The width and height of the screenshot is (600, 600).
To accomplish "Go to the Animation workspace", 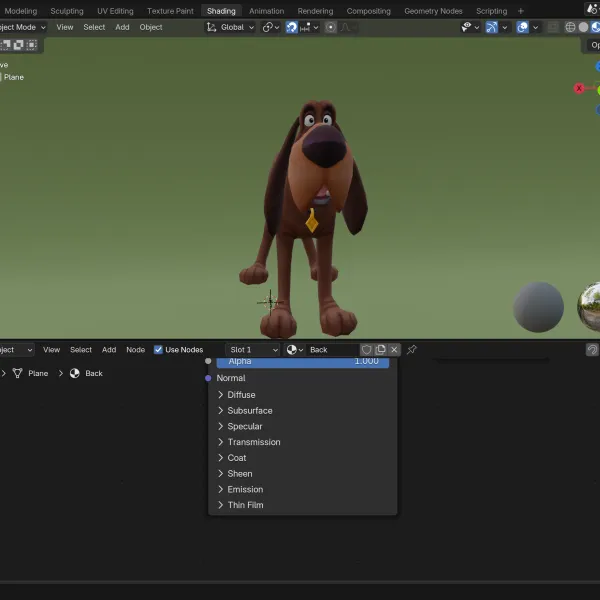I will 267,11.
